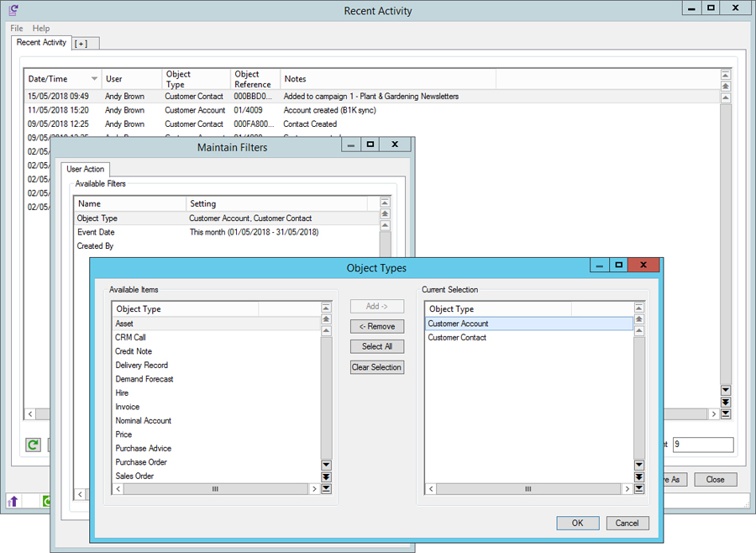Page down button in Recent Activity grid

click(x=726, y=402)
